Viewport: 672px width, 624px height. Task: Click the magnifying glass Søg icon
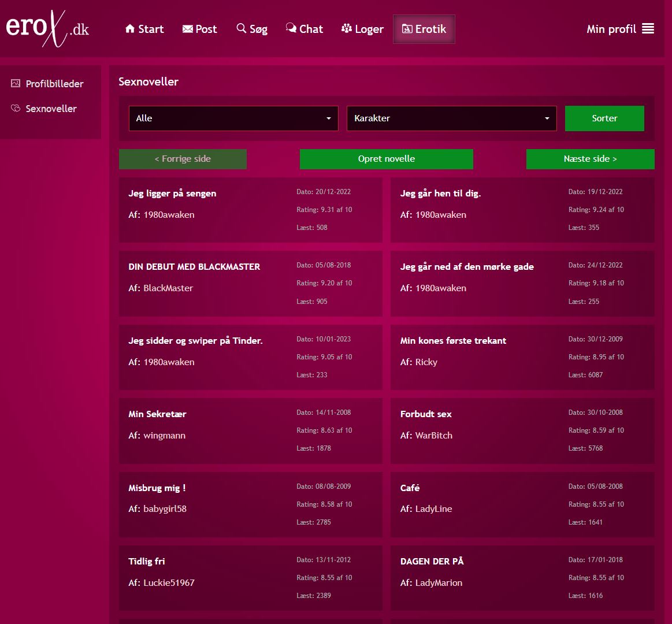pyautogui.click(x=241, y=28)
